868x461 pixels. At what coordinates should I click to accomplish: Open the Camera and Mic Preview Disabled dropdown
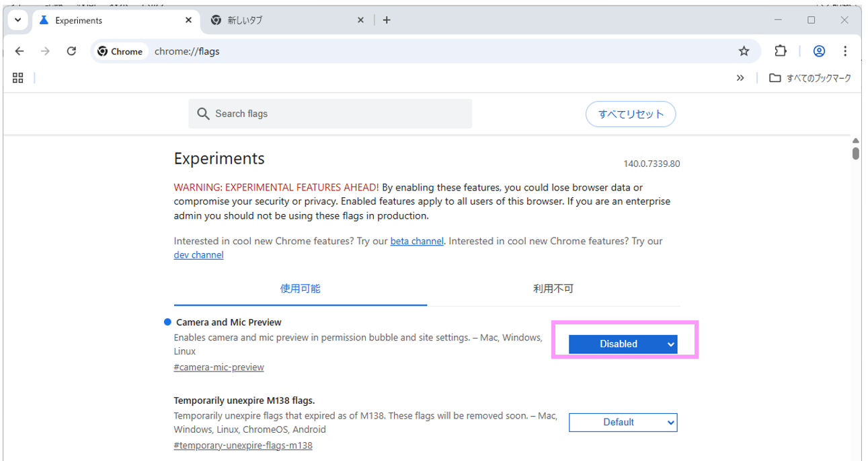tap(623, 344)
